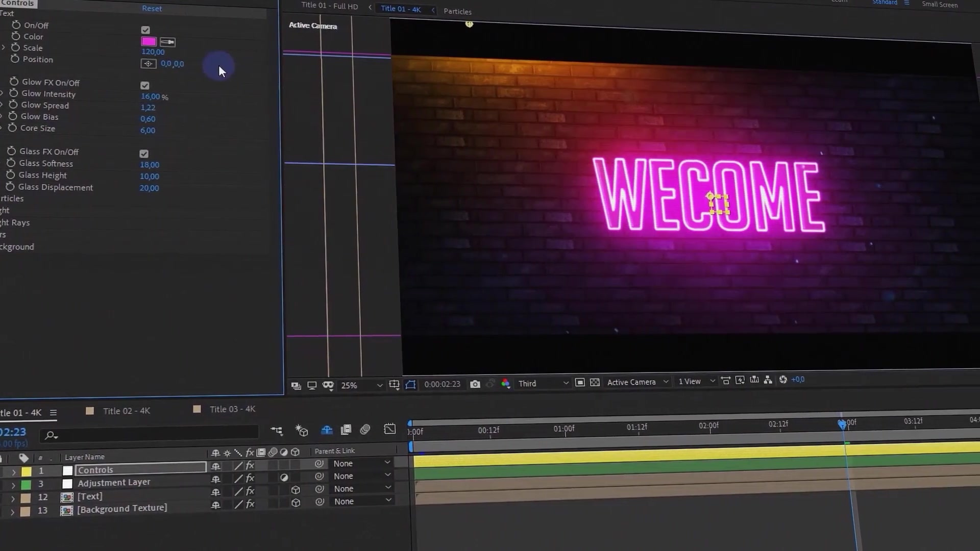
Task: Click the Frame Blending enable icon
Action: tap(346, 430)
